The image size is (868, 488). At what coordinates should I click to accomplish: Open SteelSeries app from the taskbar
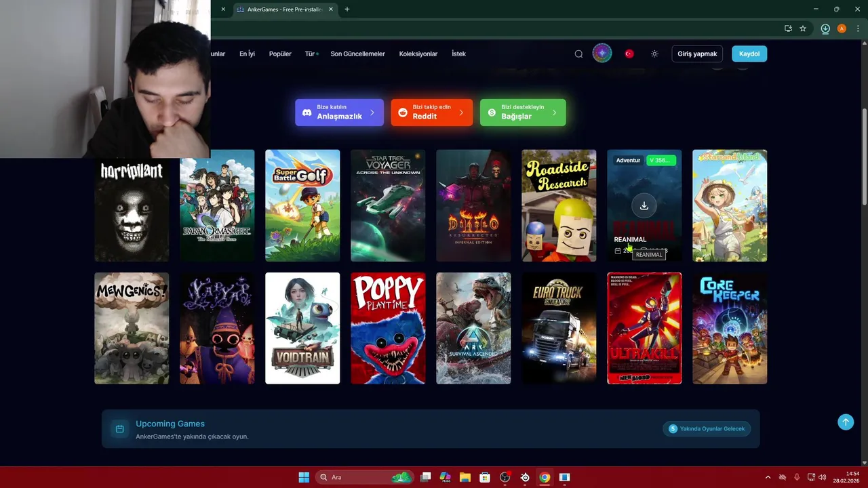click(525, 477)
